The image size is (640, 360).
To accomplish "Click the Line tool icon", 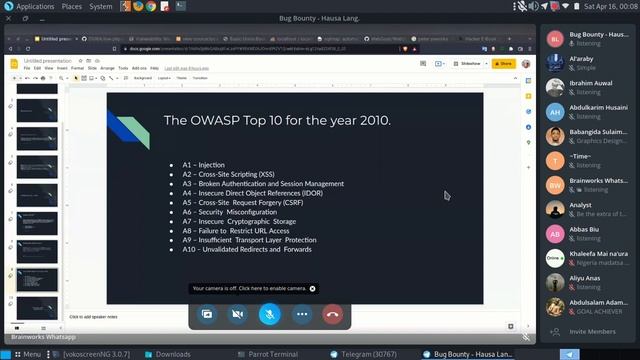I will click(111, 78).
